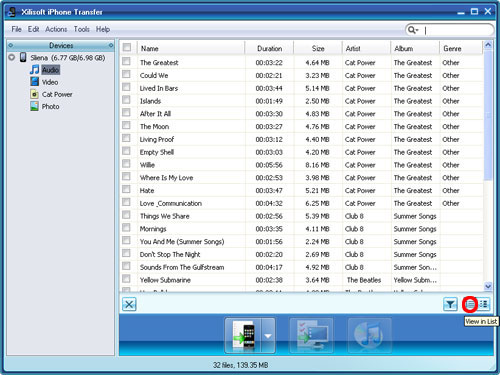Screen dimensions: 500x375
Task: Toggle the select-all header checkbox
Action: (x=127, y=47)
